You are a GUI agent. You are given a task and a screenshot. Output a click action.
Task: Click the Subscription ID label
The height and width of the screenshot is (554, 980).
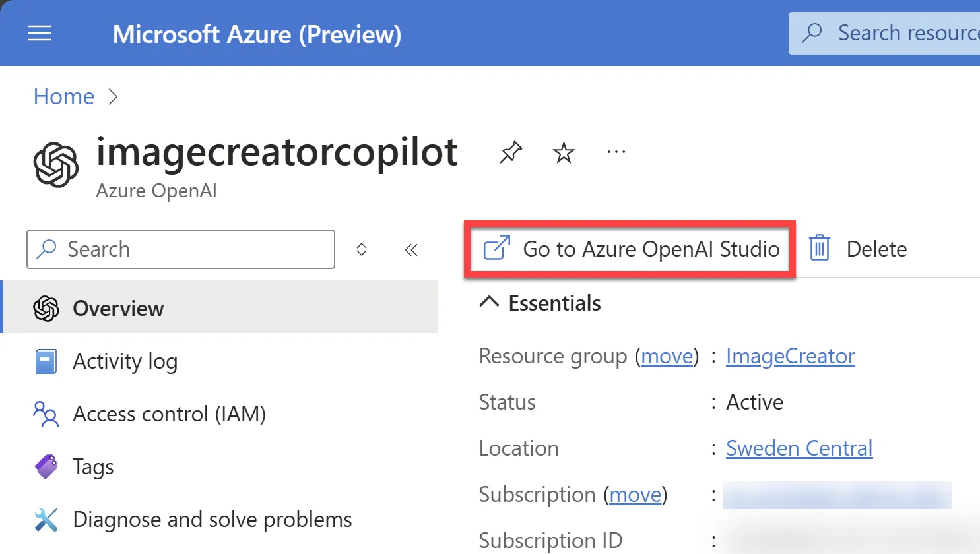(550, 541)
